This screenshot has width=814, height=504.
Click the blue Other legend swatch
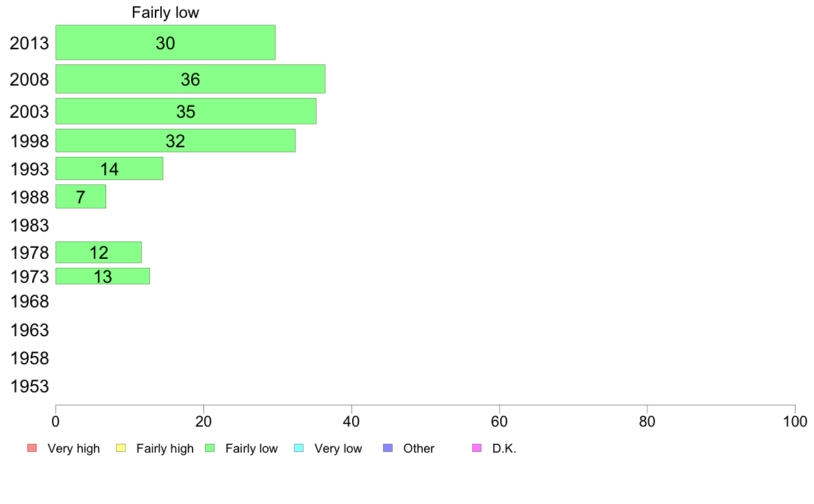(388, 448)
